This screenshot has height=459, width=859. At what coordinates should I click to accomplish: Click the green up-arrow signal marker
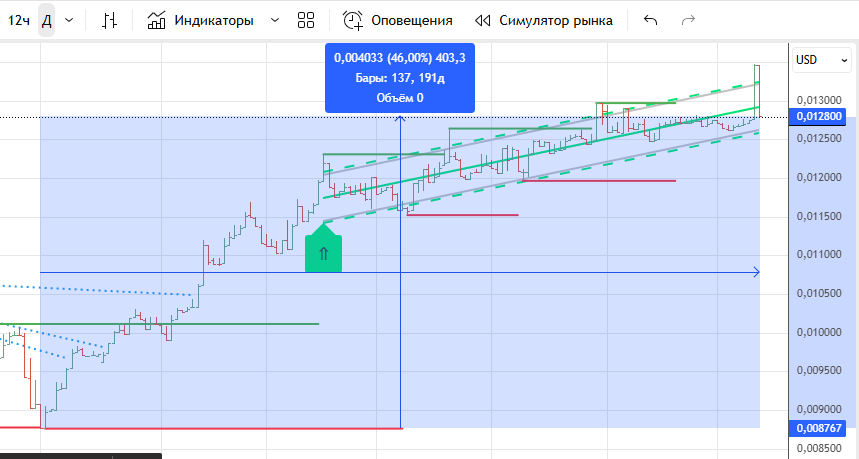[x=323, y=249]
